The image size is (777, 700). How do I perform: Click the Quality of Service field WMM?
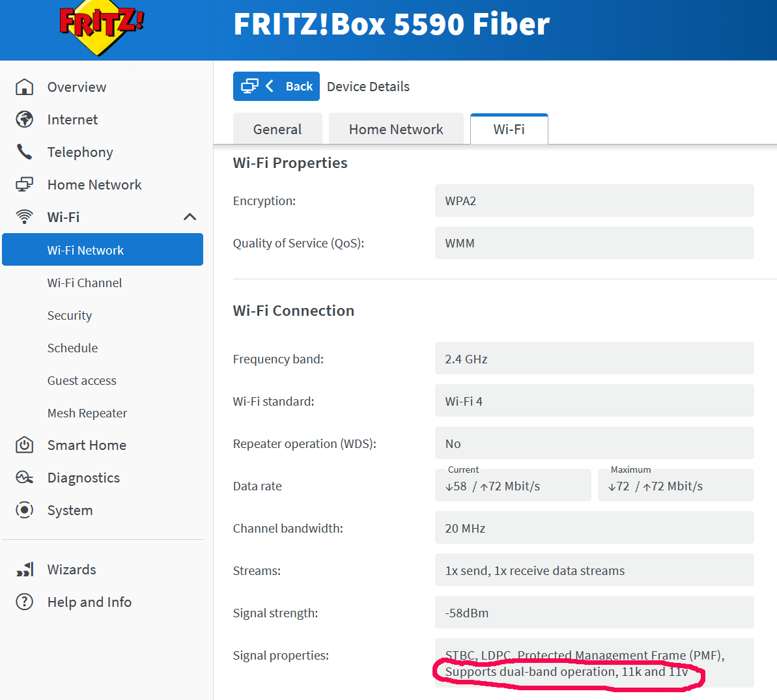tap(595, 243)
